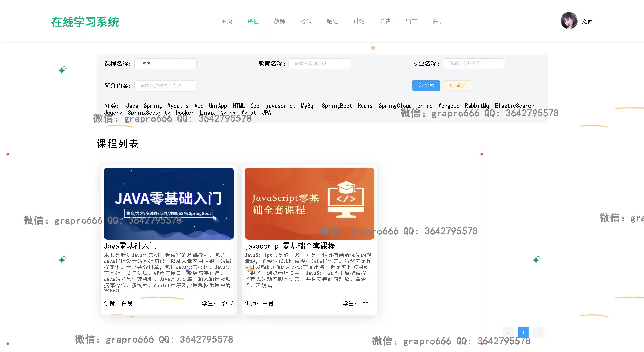Image resolution: width=644 pixels, height=352 pixels.
Task: Filter by SpringBoot category
Action: (337, 106)
